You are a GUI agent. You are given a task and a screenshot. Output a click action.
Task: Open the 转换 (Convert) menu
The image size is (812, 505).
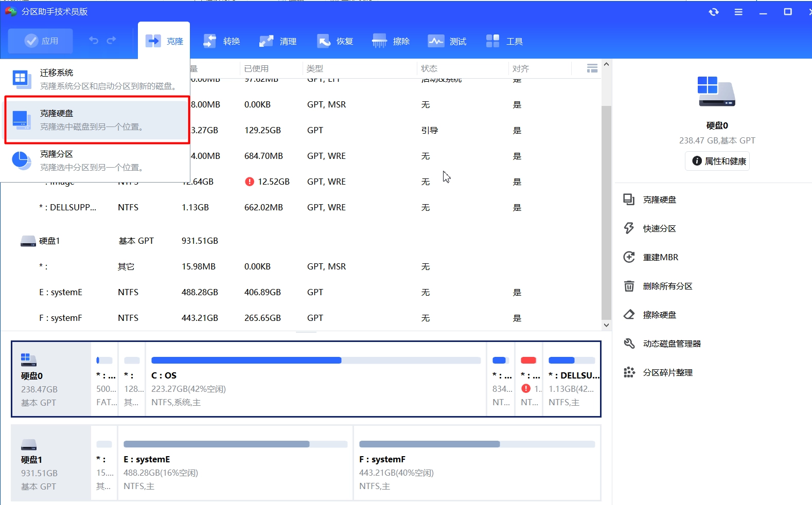pos(222,41)
